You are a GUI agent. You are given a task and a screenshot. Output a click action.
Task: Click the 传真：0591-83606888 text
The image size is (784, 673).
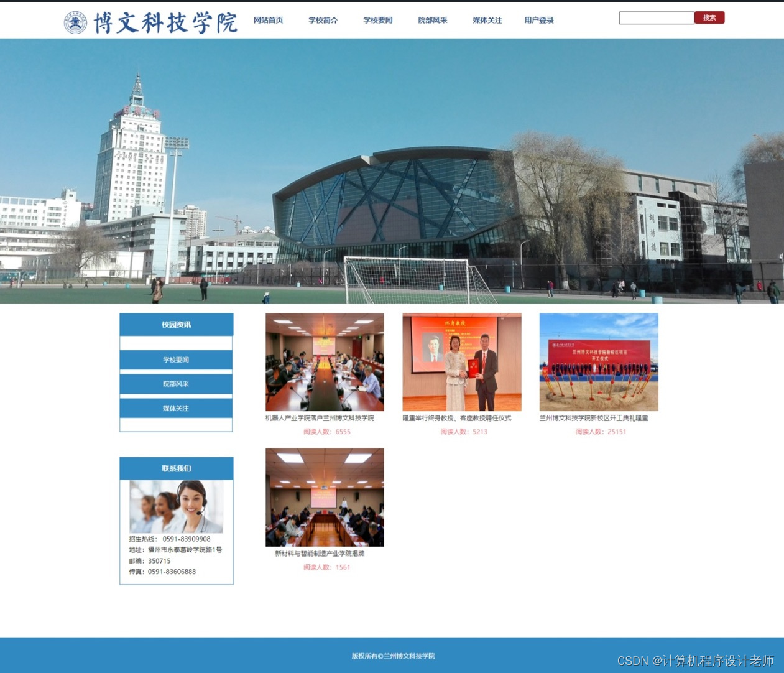pyautogui.click(x=162, y=572)
